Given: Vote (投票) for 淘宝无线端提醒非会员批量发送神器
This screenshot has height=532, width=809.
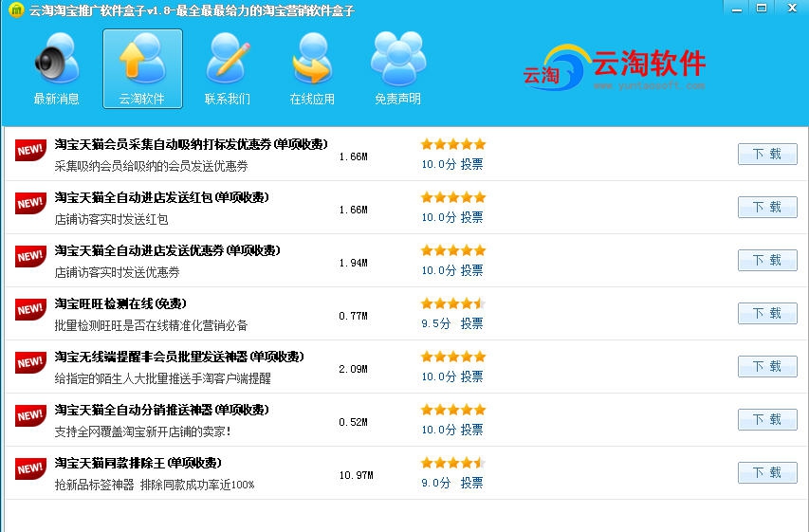Looking at the screenshot, I should tap(471, 376).
